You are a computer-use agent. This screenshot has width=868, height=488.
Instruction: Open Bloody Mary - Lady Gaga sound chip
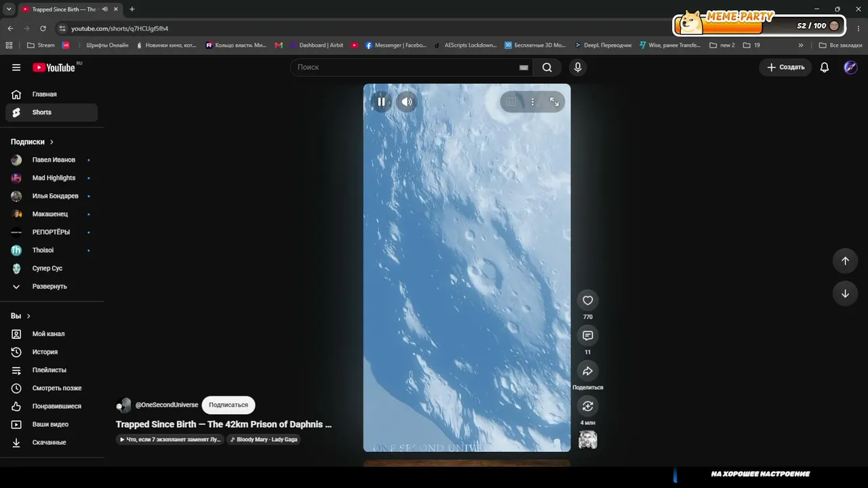point(264,439)
